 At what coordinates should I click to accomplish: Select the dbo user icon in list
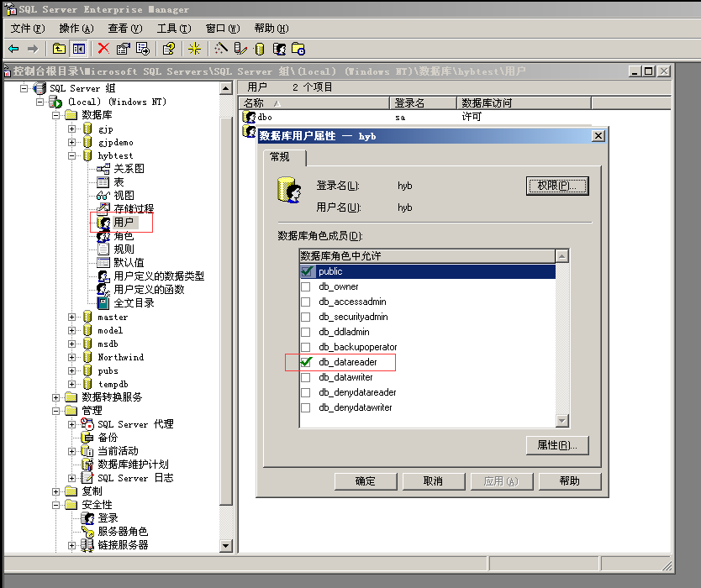pos(249,117)
